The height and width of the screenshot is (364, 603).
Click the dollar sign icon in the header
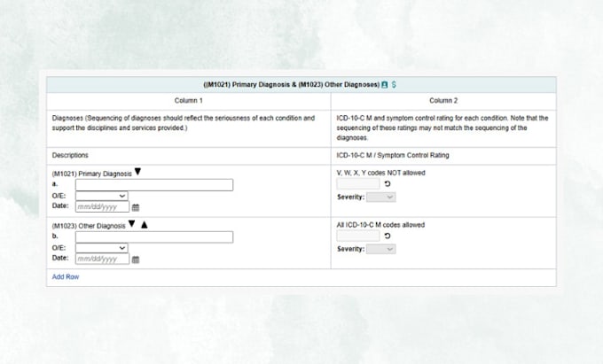394,84
